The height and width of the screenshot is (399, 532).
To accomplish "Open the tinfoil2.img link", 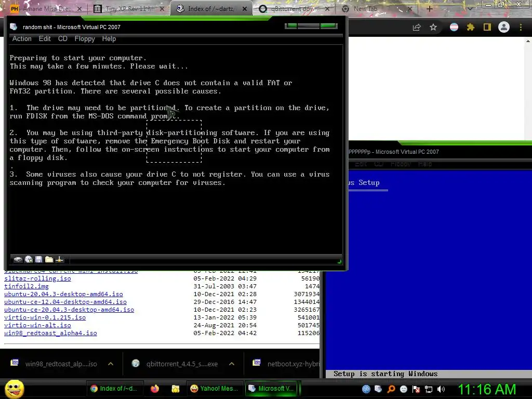I will pyautogui.click(x=26, y=286).
